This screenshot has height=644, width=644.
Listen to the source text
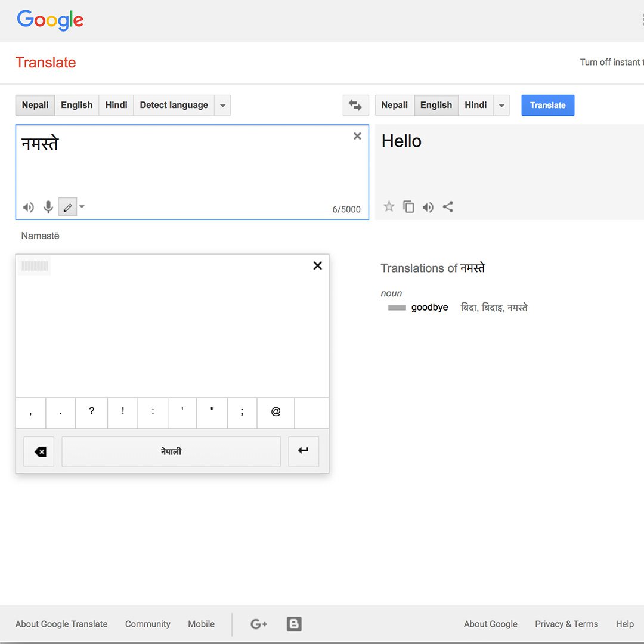coord(29,208)
